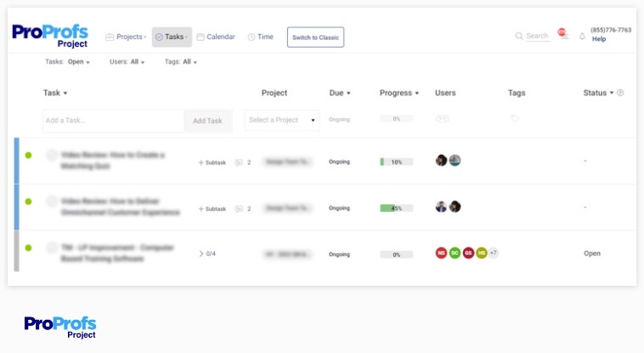Mark the first task with 10% progress complete
The width and height of the screenshot is (644, 353).
click(x=52, y=155)
